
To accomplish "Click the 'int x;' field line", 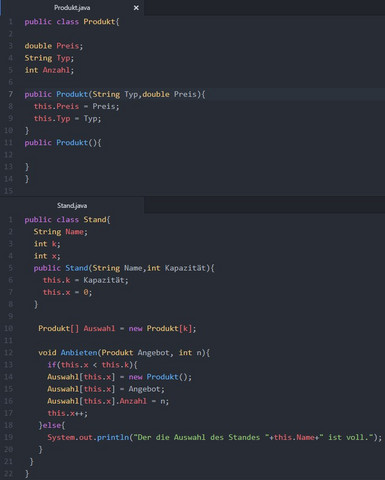I will 47,256.
